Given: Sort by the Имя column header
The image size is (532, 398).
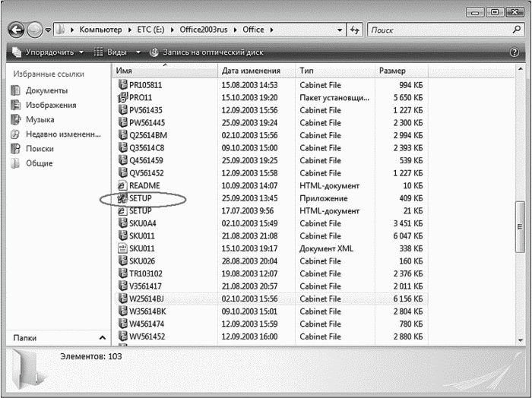Looking at the screenshot, I should 165,71.
